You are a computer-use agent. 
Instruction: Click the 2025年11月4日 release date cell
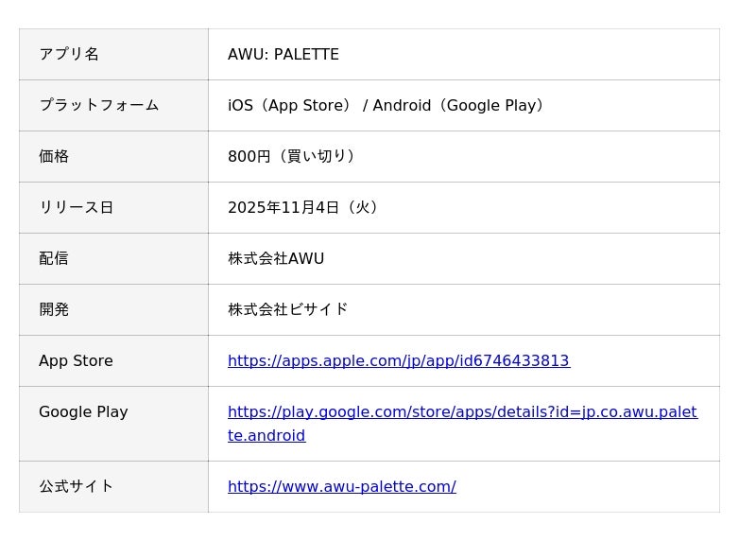pos(305,208)
